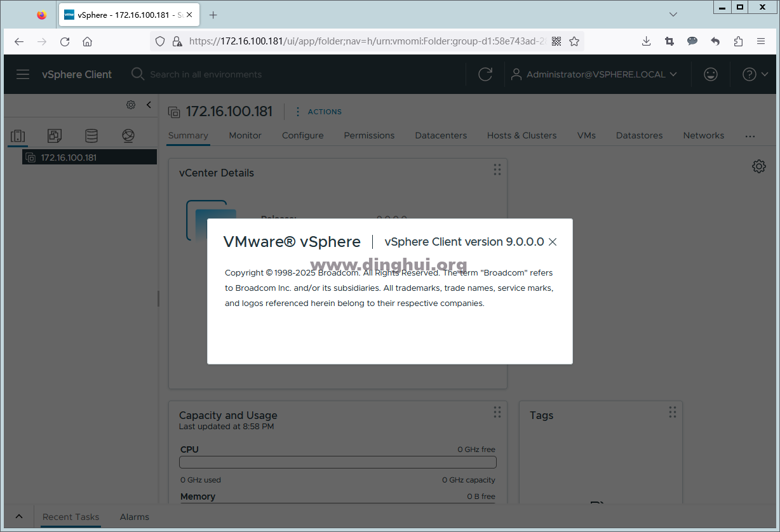Click the sidebar resize divider handle
Viewport: 780px width, 532px height.
point(158,298)
